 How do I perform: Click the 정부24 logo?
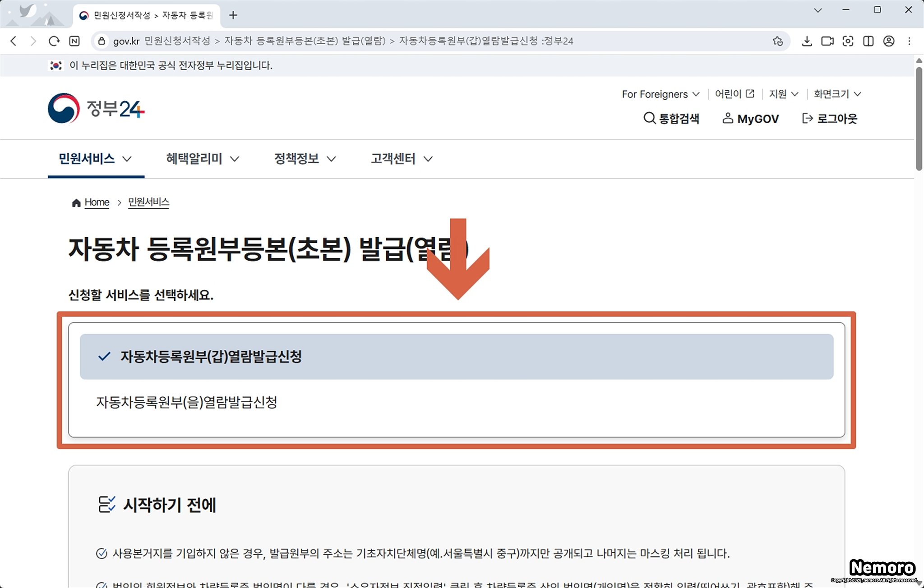96,108
